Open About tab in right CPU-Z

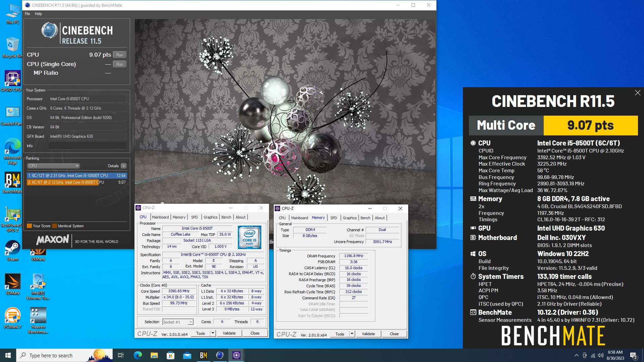point(380,218)
